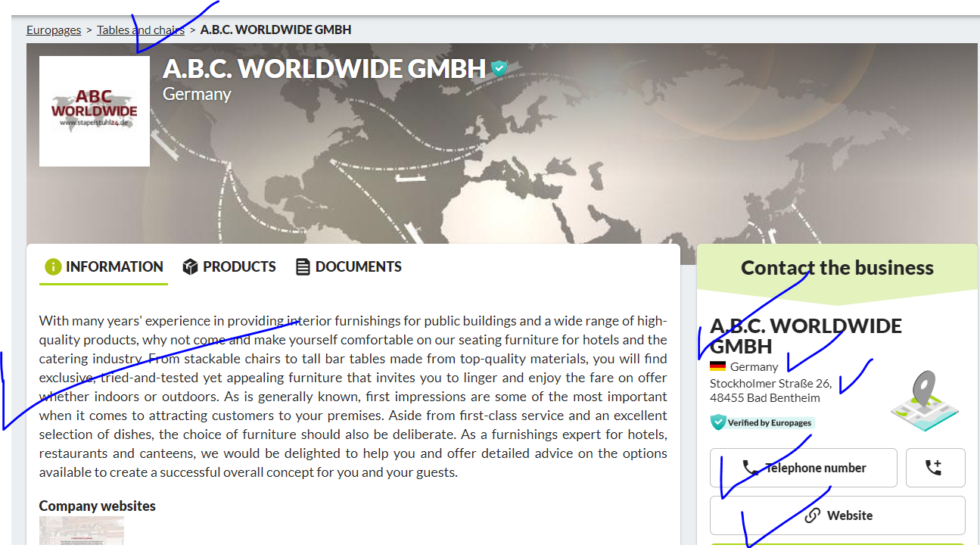Open the Tables and chairs breadcrumb link

tap(141, 30)
